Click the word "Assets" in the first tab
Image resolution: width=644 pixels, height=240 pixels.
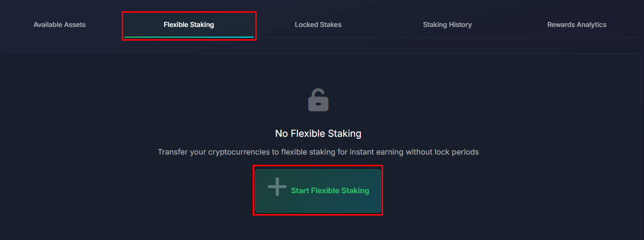pos(75,24)
